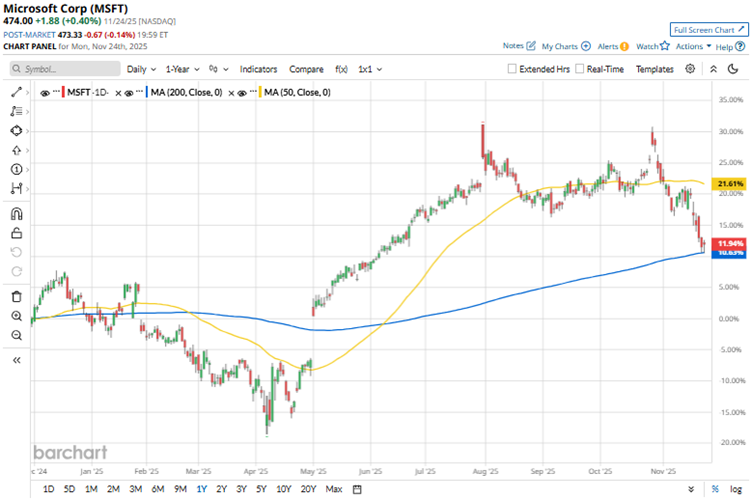
Task: Select the Max time range
Action: click(334, 489)
